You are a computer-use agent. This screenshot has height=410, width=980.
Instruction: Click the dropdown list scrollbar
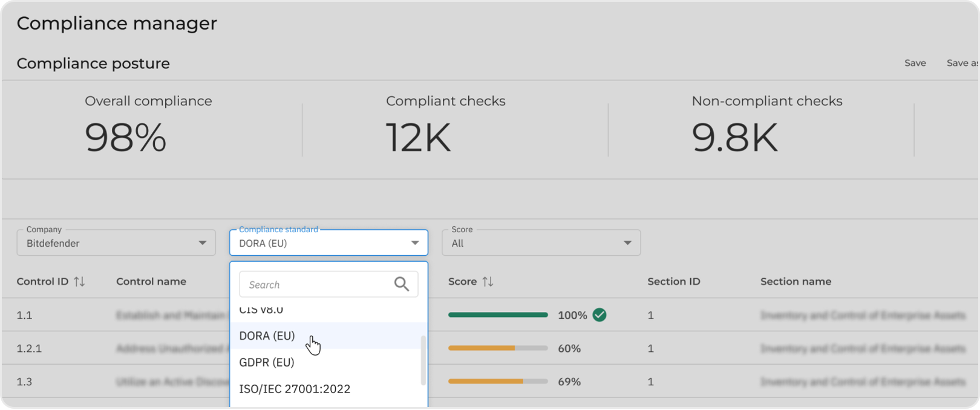click(423, 360)
